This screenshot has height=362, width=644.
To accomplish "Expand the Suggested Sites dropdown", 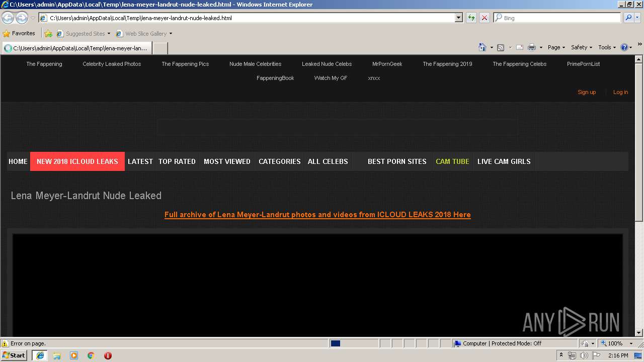I will (x=109, y=34).
